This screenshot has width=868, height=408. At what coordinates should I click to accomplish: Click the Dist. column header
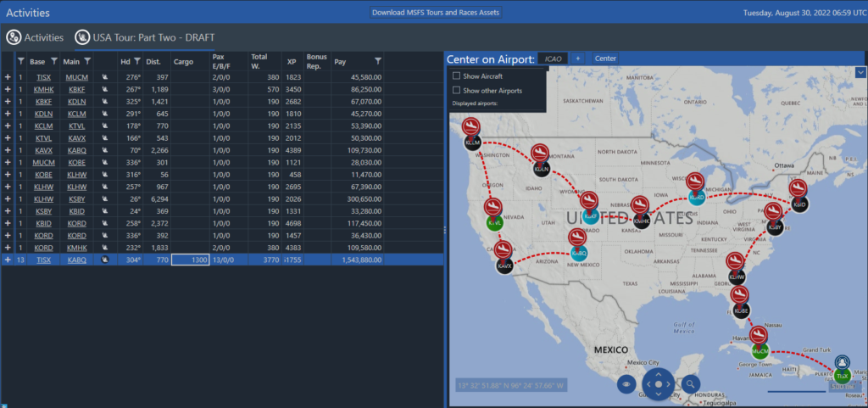click(153, 61)
